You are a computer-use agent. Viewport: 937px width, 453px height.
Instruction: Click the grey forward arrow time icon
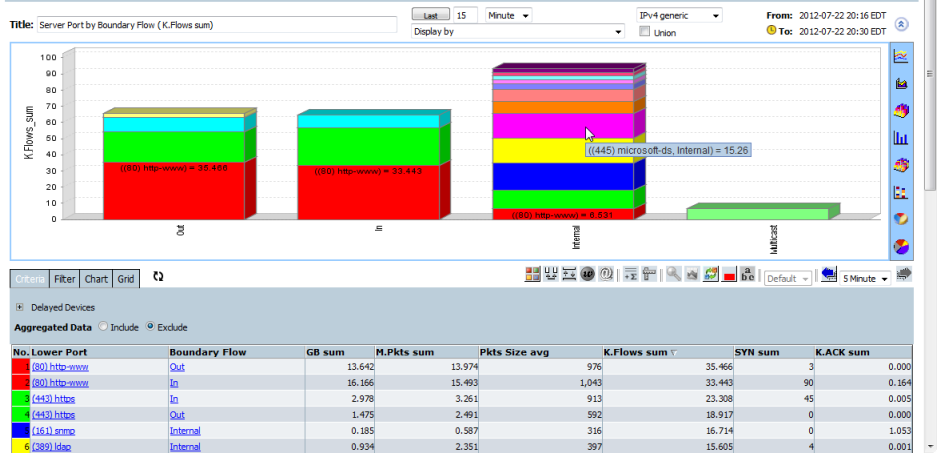[905, 274]
